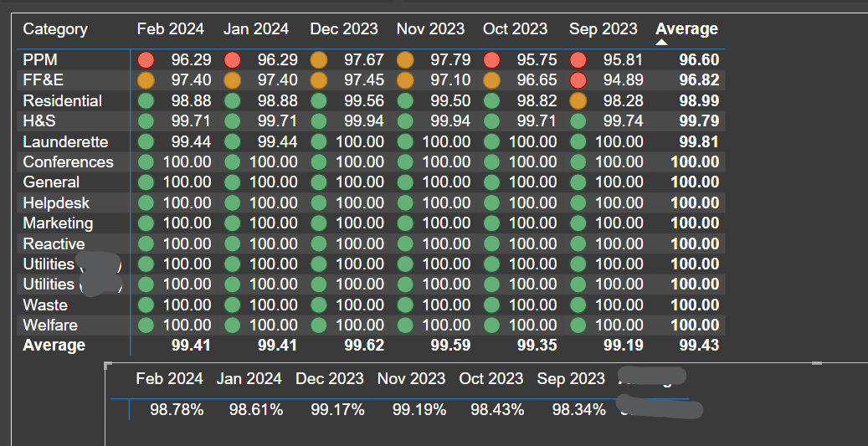This screenshot has width=868, height=446.
Task: Click the sort arrow under the Average column header
Action: [661, 42]
